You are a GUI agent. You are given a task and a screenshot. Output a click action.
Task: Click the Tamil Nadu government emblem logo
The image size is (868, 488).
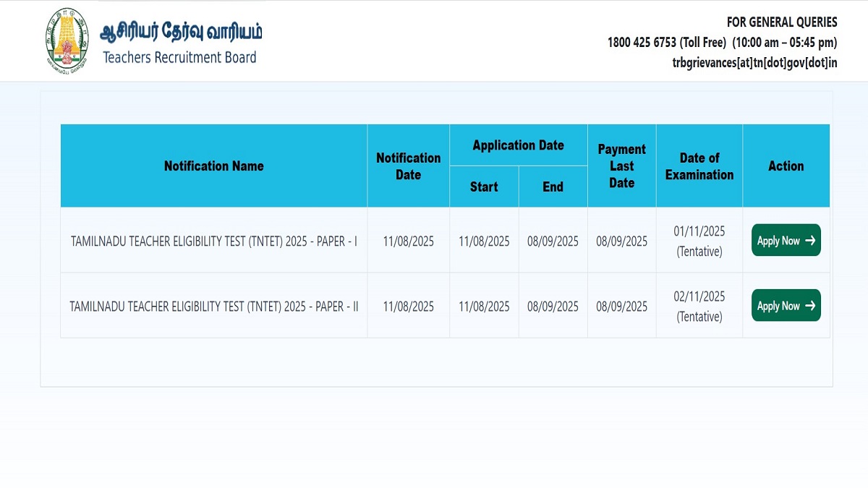pos(67,40)
